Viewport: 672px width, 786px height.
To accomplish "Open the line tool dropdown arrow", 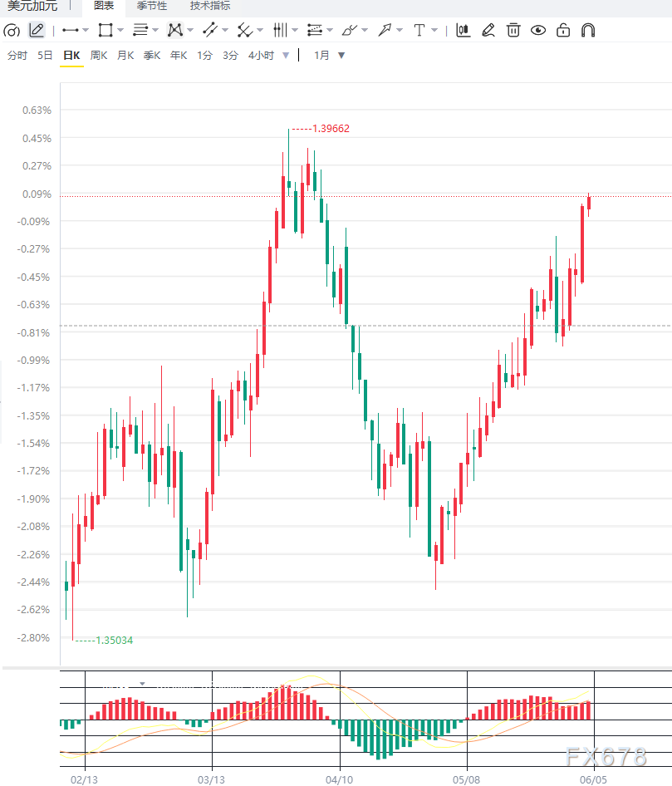I will 86,30.
